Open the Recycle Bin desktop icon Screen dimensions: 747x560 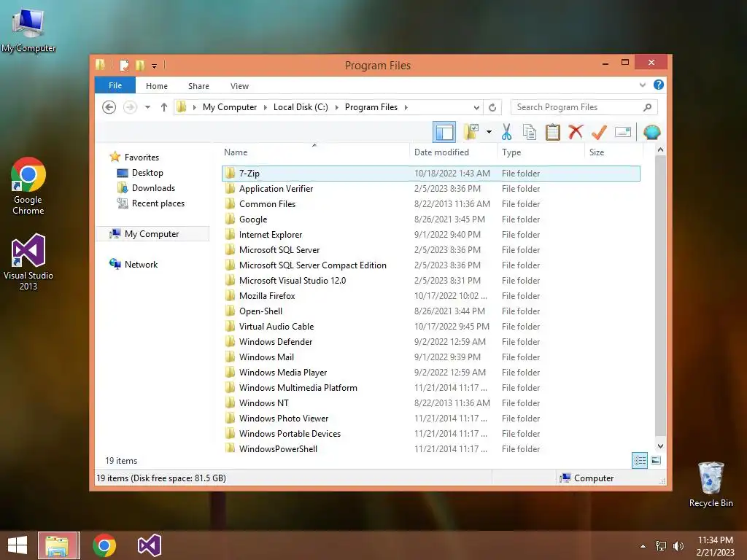tap(711, 484)
